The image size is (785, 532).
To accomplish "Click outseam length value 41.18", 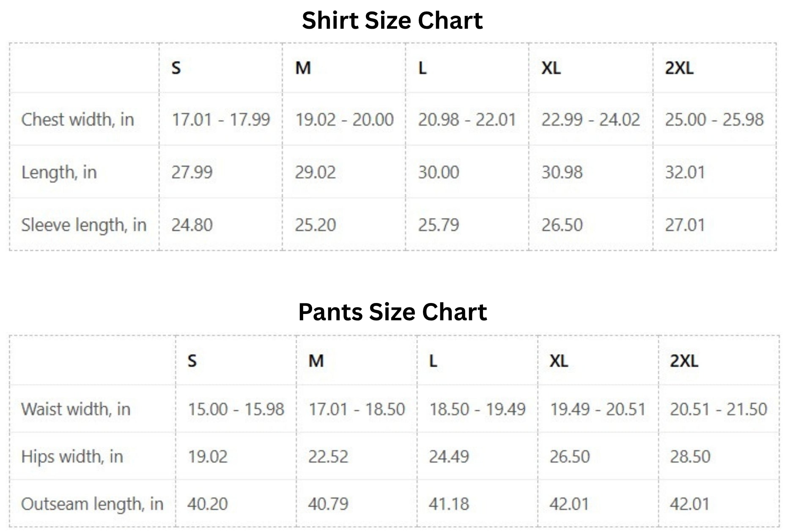I will pyautogui.click(x=449, y=504).
